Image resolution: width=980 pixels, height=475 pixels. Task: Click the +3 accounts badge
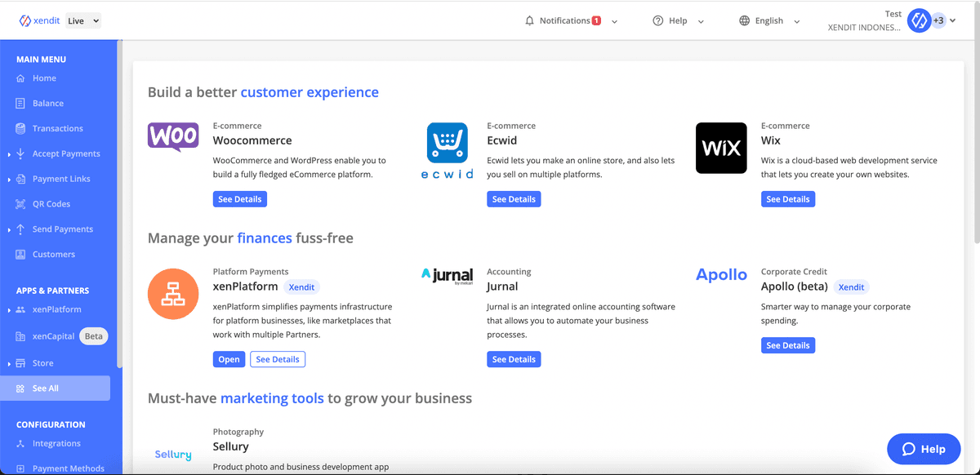pyautogui.click(x=938, y=20)
